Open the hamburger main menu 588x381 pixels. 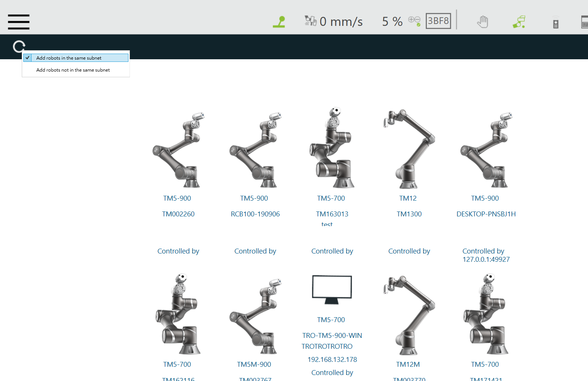point(18,22)
